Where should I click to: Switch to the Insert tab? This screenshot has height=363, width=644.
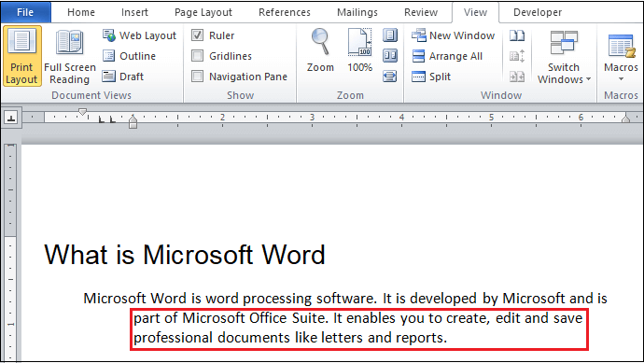point(134,12)
